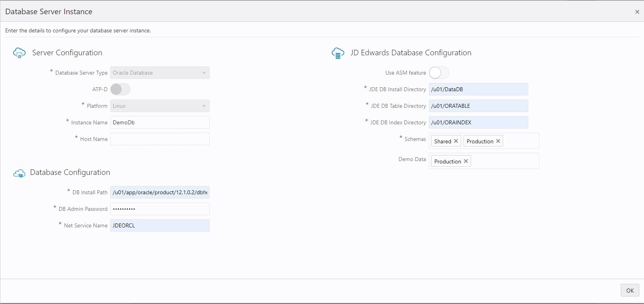
Task: Click the Server Configuration heading
Action: (67, 53)
